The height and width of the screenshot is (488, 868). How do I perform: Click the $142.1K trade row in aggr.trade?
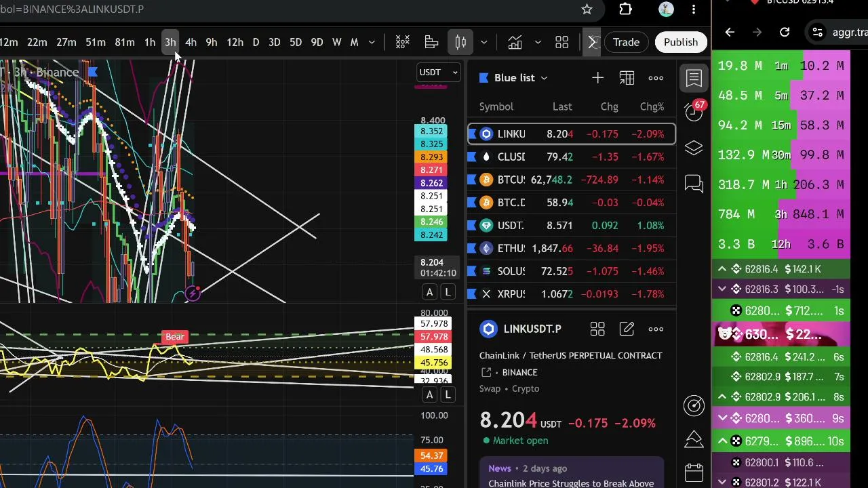tap(781, 269)
